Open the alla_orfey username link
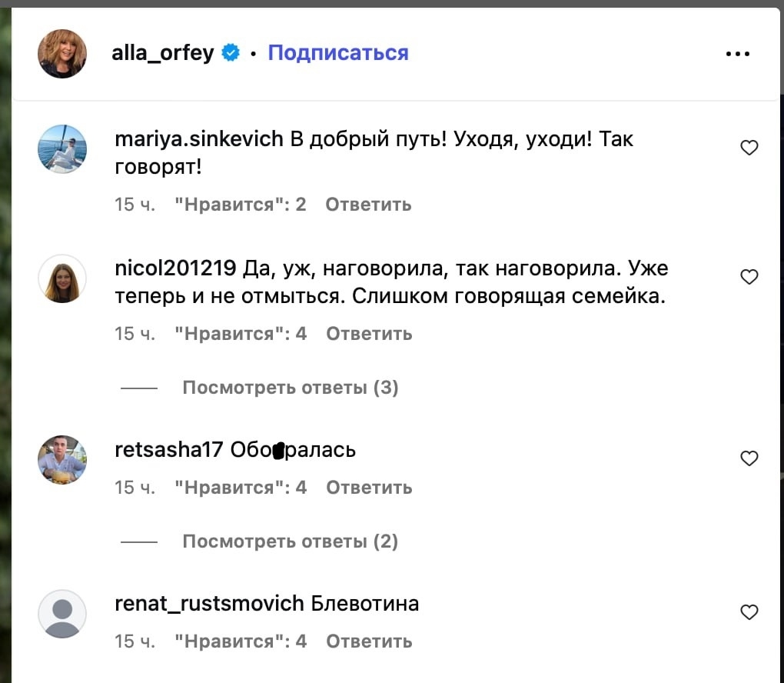The image size is (784, 683). coord(162,53)
